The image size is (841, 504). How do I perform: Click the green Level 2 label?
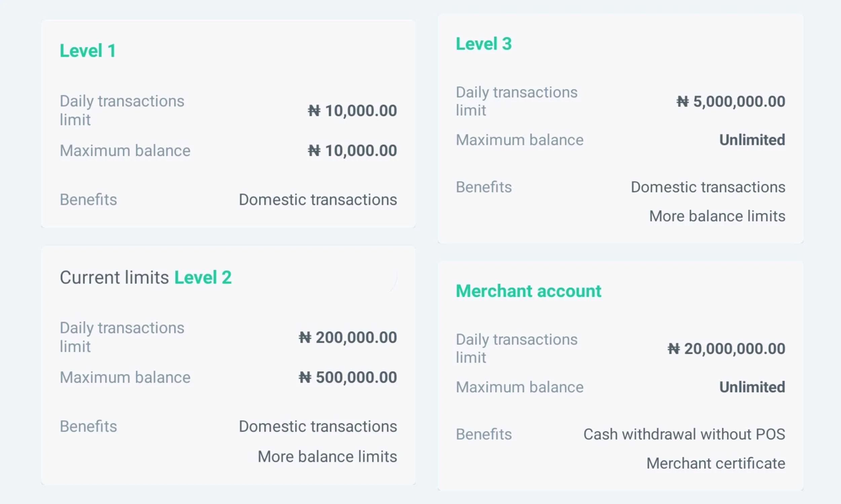point(203,278)
